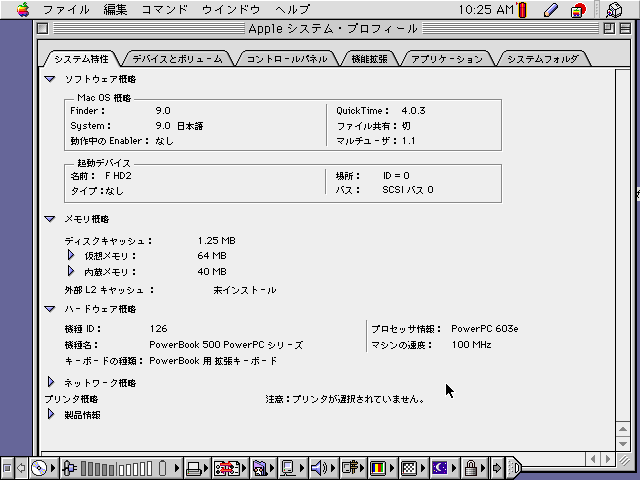Collapse the メモリ概略 section

[50, 219]
